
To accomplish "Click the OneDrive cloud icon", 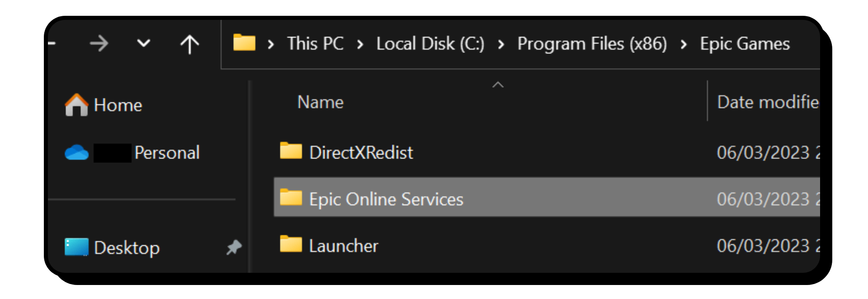I will tap(76, 153).
